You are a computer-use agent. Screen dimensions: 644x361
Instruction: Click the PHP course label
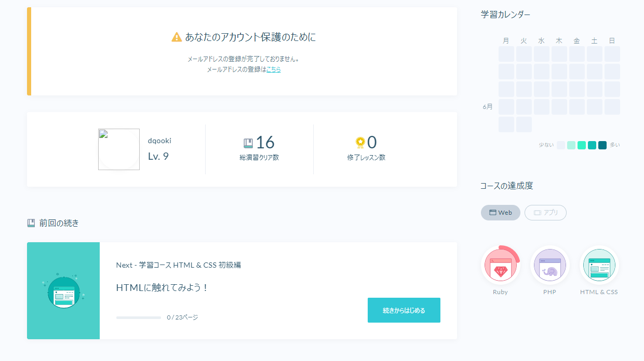[x=549, y=292]
